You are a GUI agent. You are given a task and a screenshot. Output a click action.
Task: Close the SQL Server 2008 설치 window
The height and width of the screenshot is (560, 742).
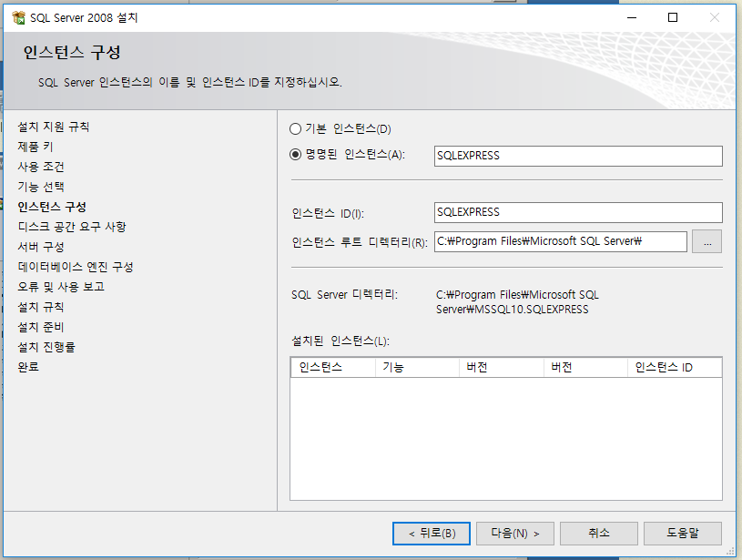(715, 18)
